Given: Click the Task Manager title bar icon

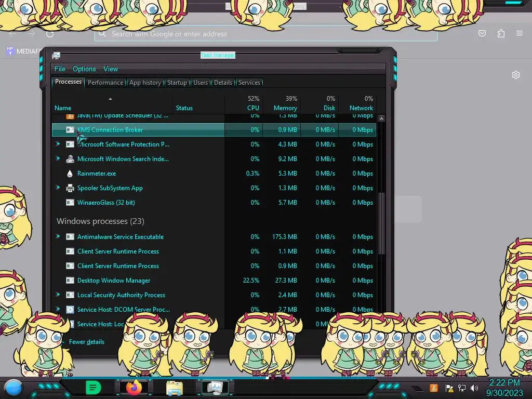Looking at the screenshot, I should click(x=56, y=55).
